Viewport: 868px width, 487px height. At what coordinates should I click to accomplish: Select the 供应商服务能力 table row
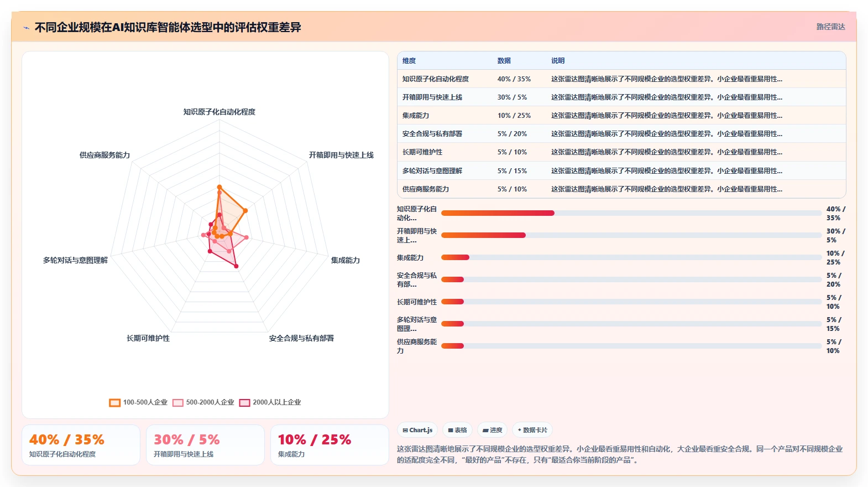(x=621, y=189)
